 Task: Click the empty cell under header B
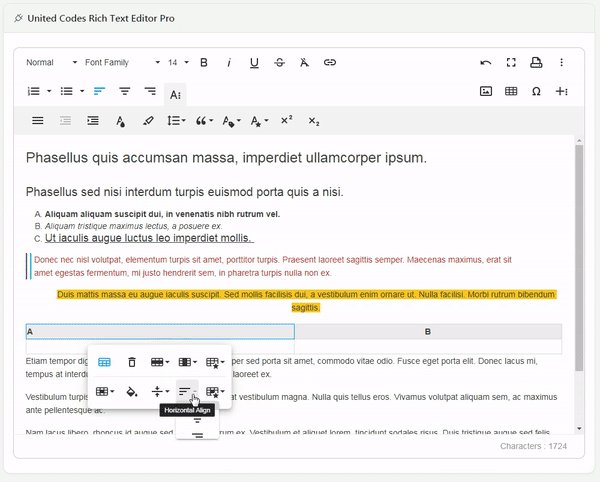pyautogui.click(x=428, y=347)
